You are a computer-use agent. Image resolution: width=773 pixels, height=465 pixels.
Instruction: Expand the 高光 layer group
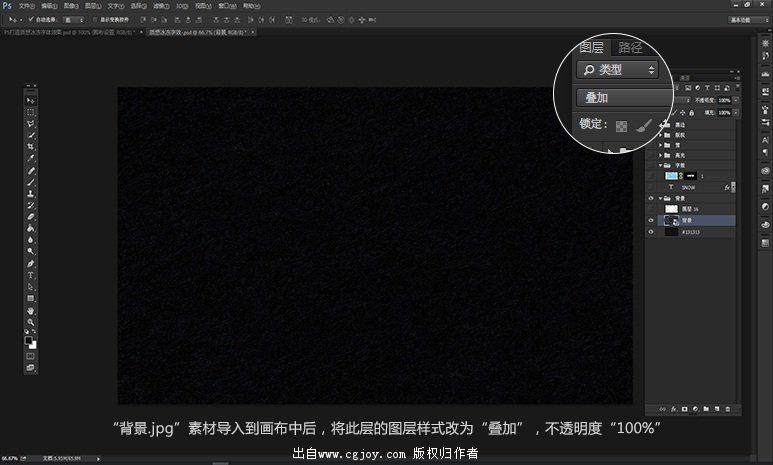click(x=661, y=155)
